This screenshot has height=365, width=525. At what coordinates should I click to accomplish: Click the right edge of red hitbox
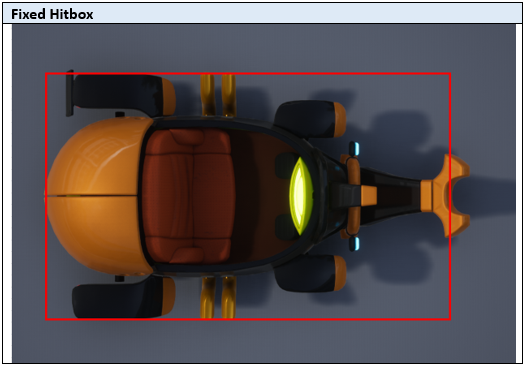coord(450,196)
